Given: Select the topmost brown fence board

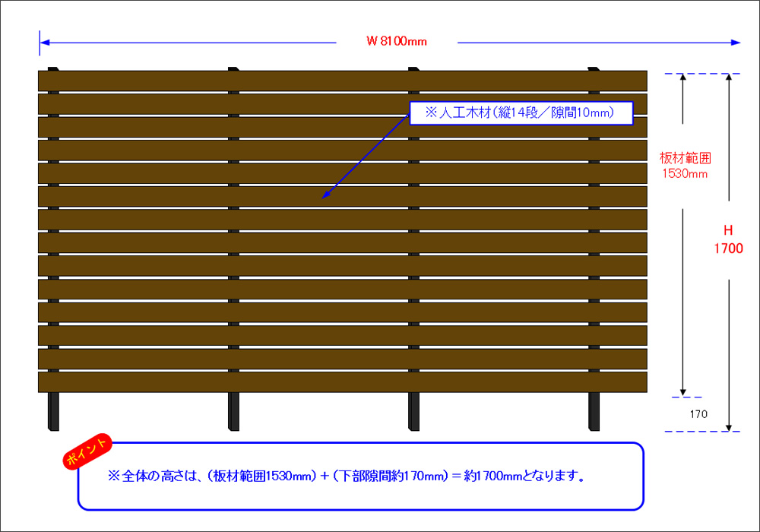Looking at the screenshot, I should pos(342,80).
